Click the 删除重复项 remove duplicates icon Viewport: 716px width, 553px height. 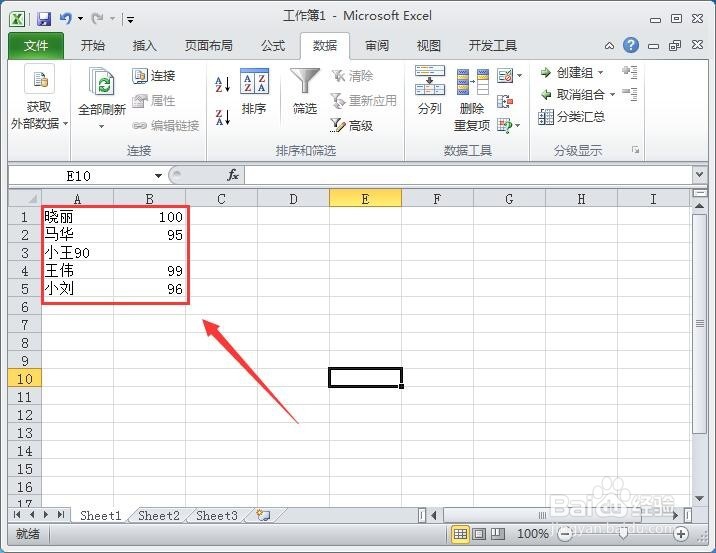[x=473, y=82]
